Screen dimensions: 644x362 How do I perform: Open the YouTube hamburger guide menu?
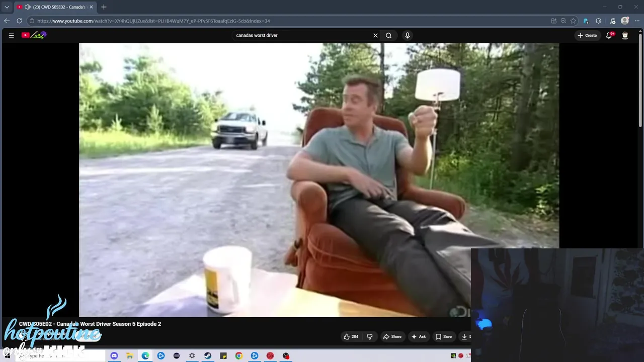click(x=11, y=35)
